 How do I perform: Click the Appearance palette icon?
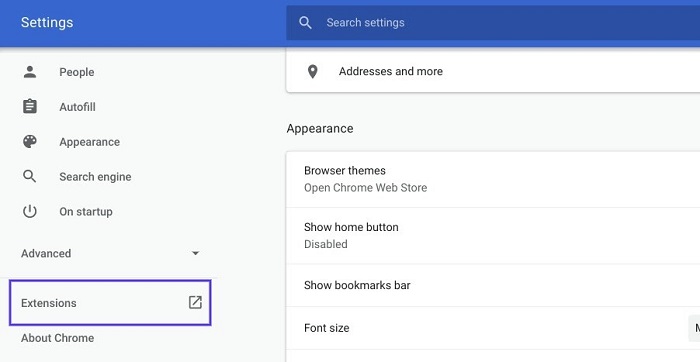point(30,141)
